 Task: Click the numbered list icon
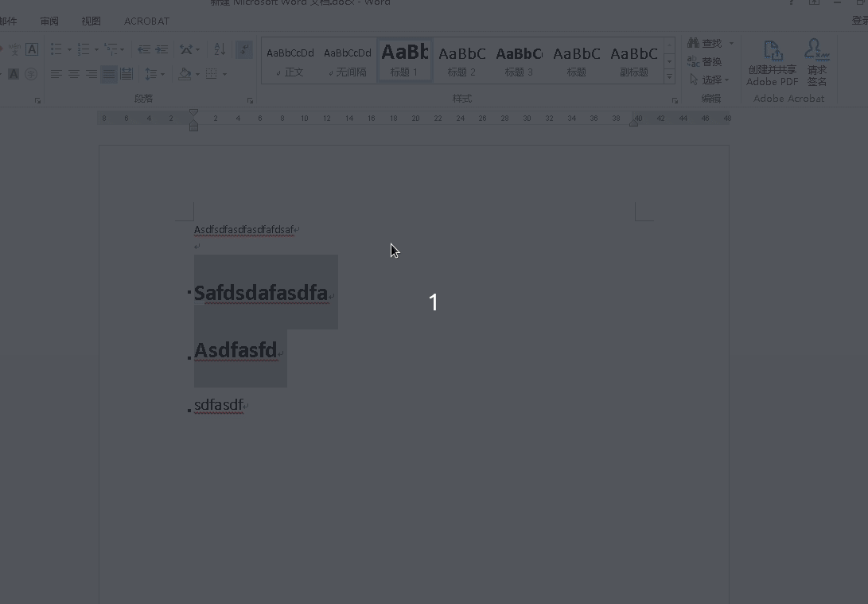click(x=84, y=49)
